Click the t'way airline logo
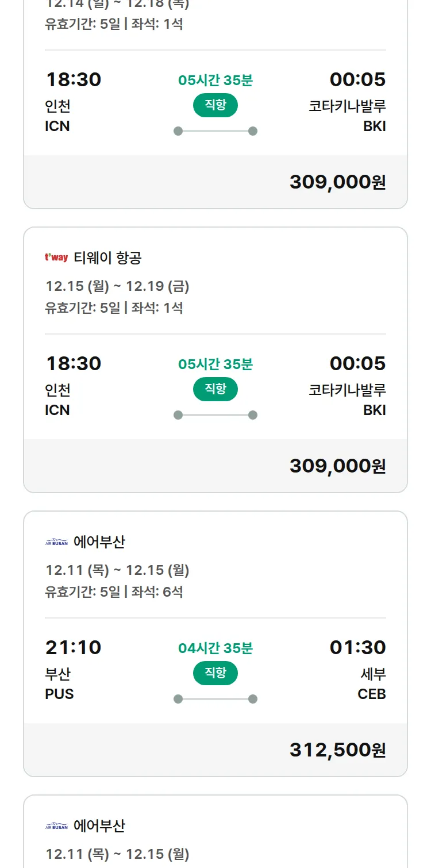 pos(56,258)
